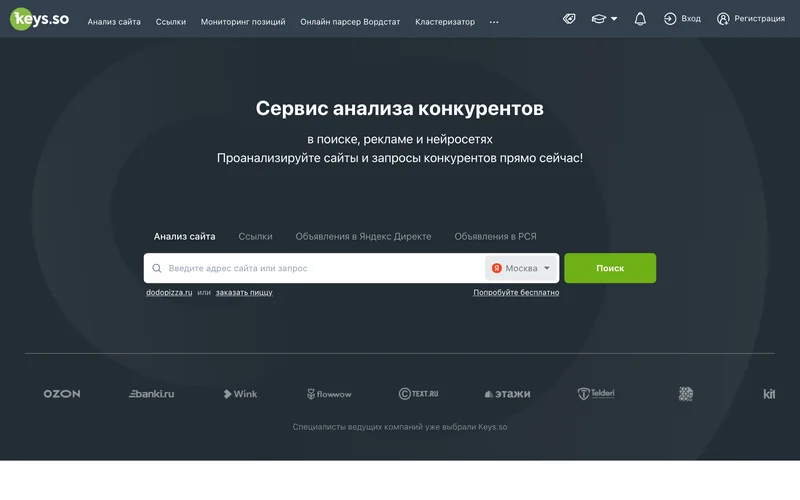Click the Yandex icon in region selector
Screen dimensions: 800x500
point(496,268)
